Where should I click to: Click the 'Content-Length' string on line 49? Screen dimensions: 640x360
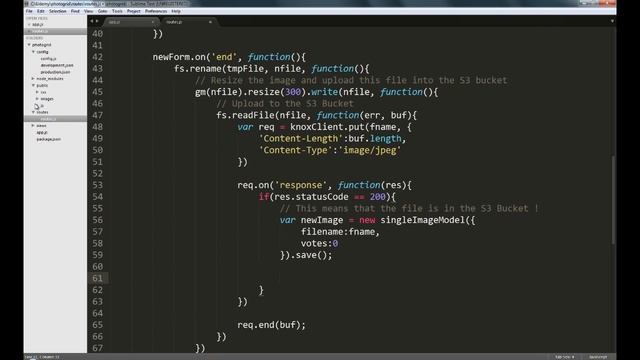point(301,139)
